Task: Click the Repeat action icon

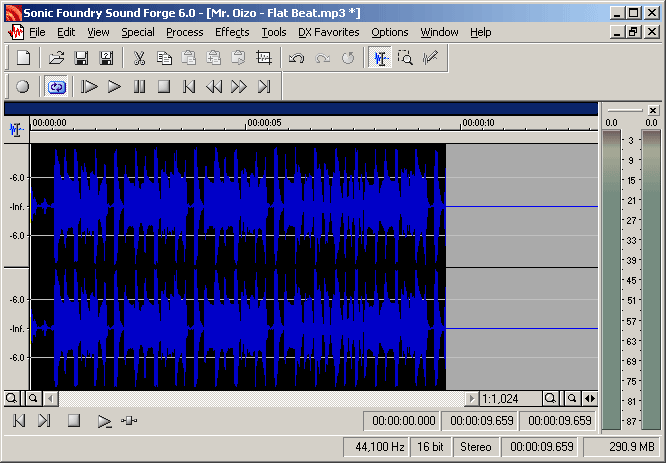Action: click(348, 58)
